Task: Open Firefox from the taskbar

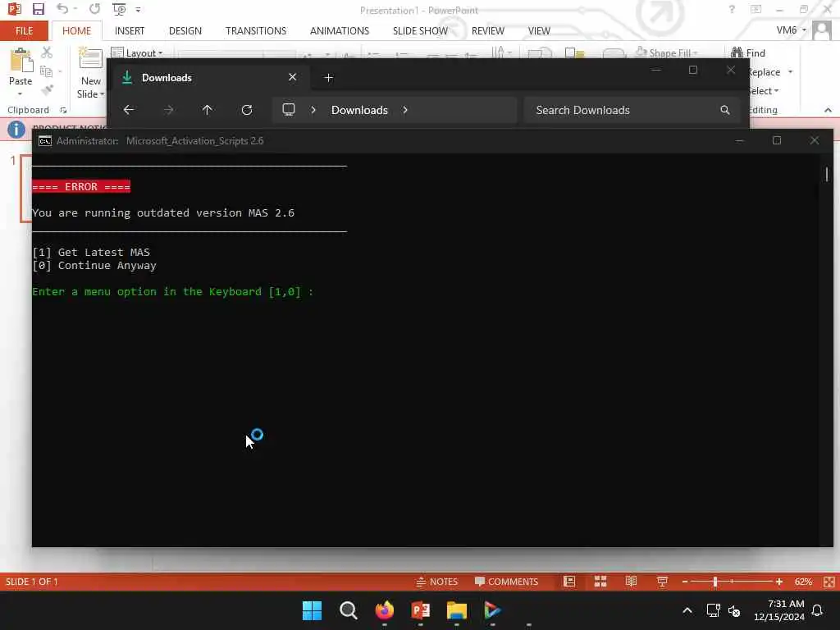Action: point(385,610)
